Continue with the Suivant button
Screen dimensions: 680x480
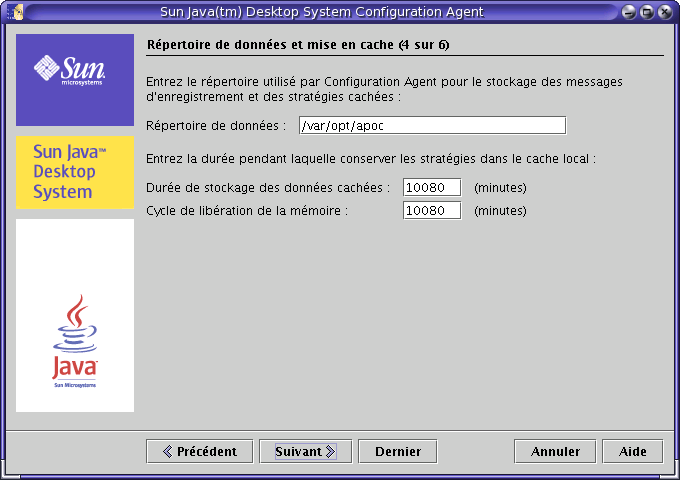pyautogui.click(x=305, y=451)
